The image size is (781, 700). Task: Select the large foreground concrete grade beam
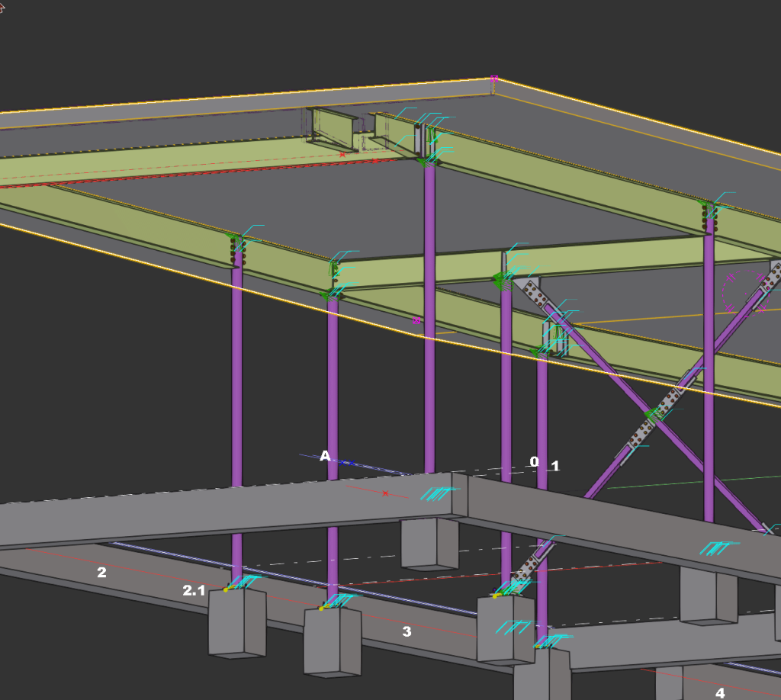point(229,515)
